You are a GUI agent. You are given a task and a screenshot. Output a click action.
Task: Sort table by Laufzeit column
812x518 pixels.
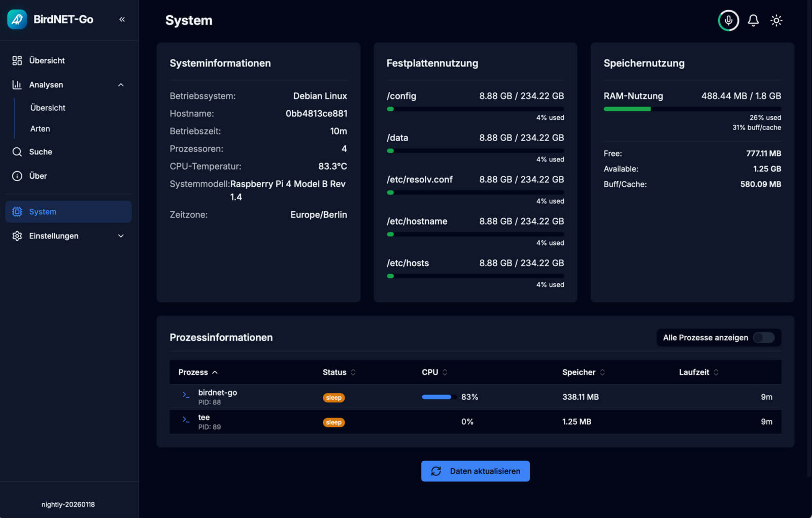(x=699, y=372)
